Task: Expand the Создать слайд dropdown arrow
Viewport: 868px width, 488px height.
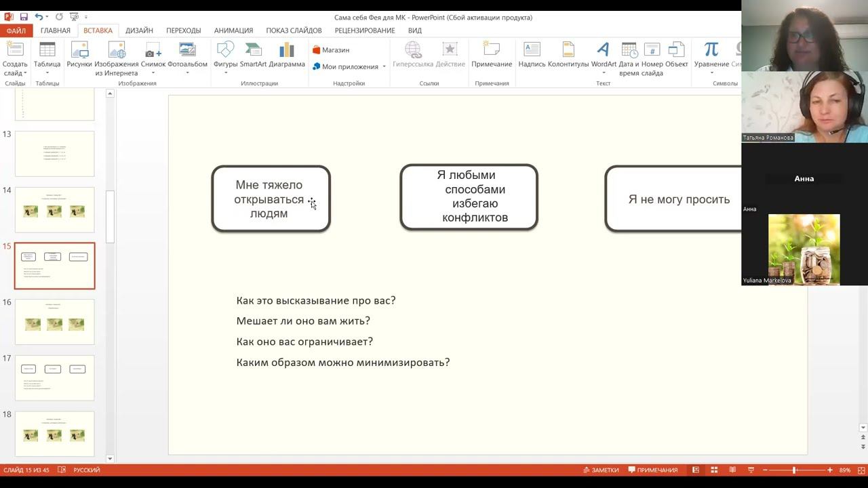Action: tap(25, 73)
